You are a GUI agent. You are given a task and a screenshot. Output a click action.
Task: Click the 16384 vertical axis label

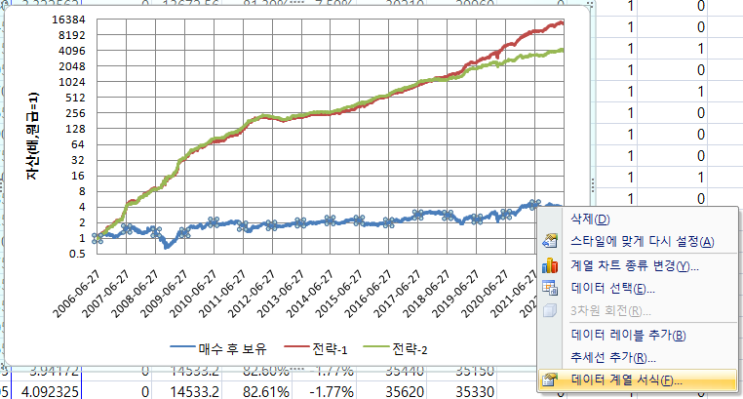pos(72,19)
